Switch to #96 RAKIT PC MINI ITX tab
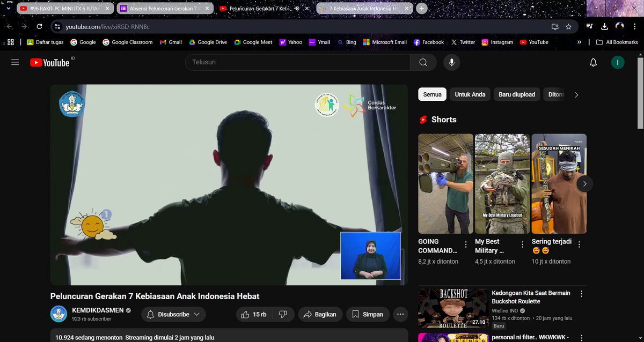The width and height of the screenshot is (644, 342). tap(65, 9)
